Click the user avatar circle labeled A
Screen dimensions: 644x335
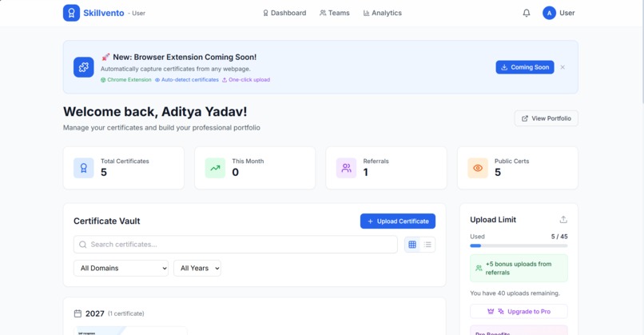[549, 13]
